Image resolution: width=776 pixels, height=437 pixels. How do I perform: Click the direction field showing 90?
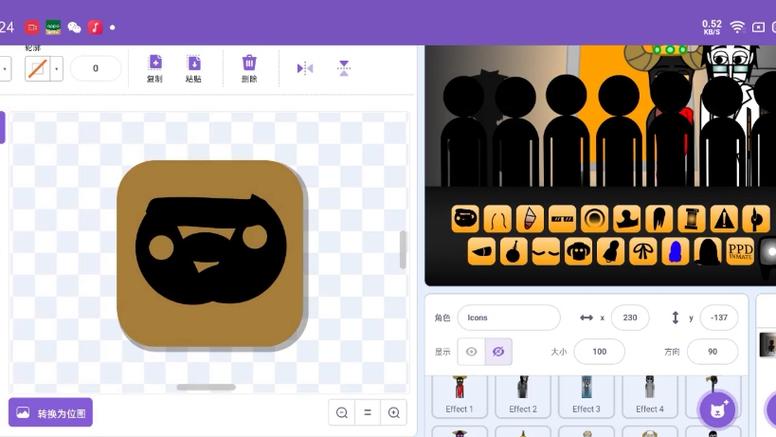[712, 351]
